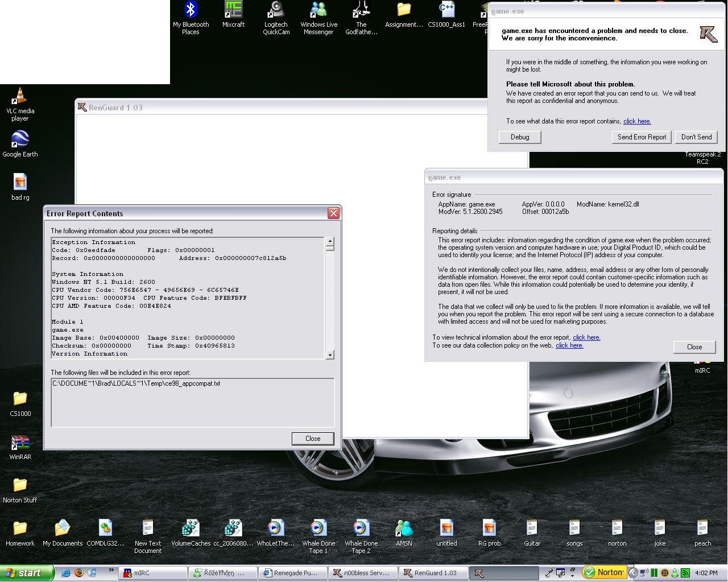Screen dimensions: 728x582
Task: Expand the quick launch overflow chevron
Action: click(111, 570)
